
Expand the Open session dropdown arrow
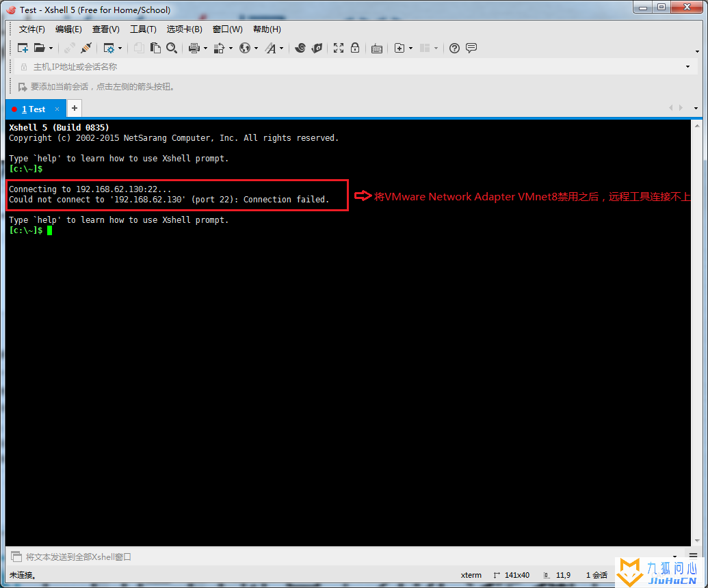coord(51,49)
